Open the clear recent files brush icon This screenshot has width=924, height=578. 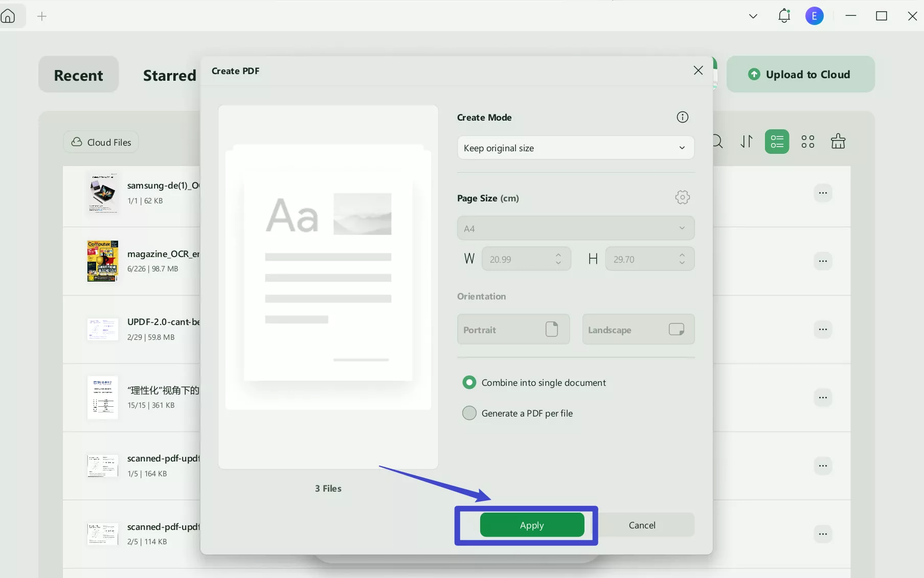tap(838, 142)
